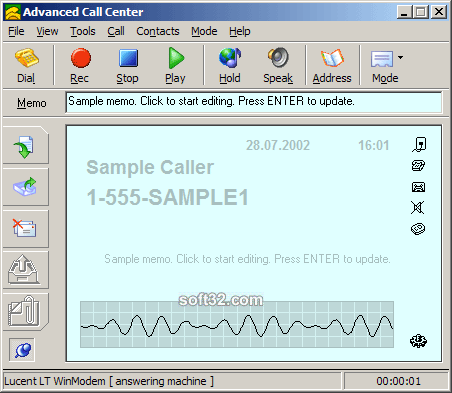Click the Advanced Call Center title bar icon
The image size is (452, 393).
click(13, 12)
